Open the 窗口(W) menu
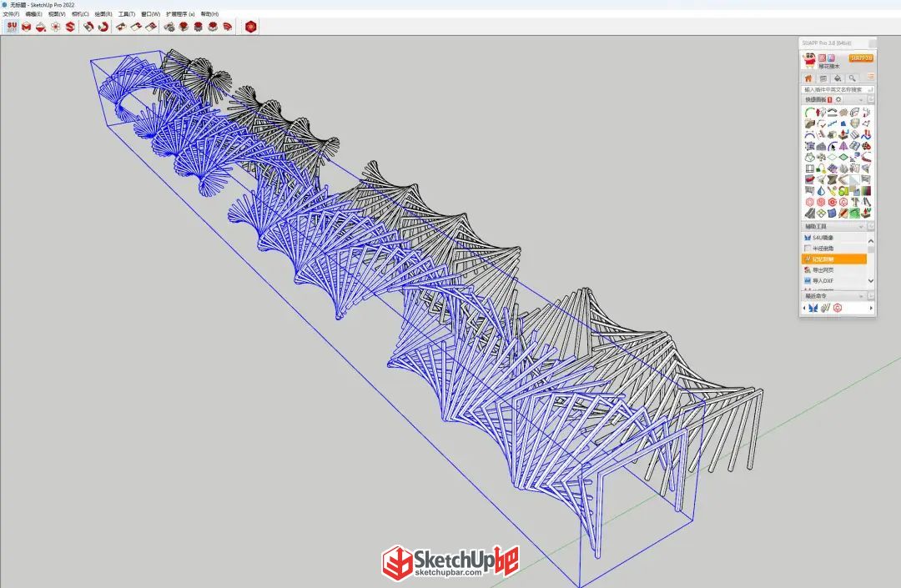 (x=150, y=14)
